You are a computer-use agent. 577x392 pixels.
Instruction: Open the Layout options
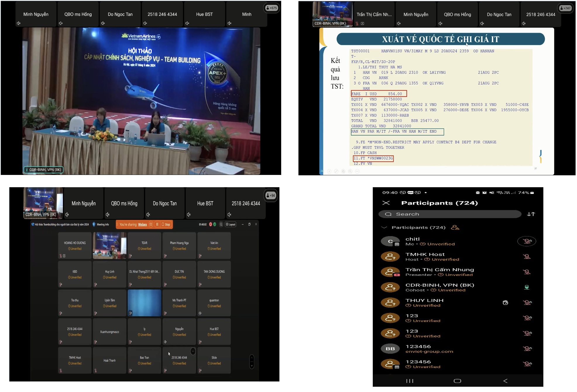click(x=231, y=225)
